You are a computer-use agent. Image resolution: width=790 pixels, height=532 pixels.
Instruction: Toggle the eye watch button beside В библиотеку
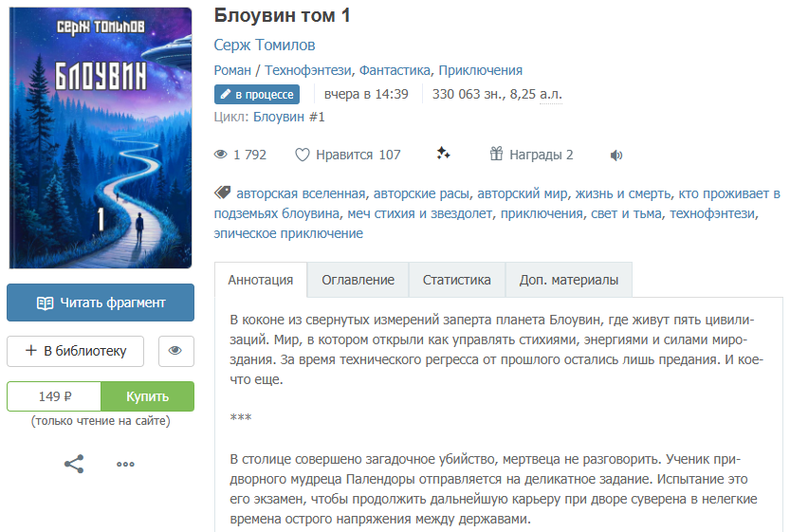[x=175, y=351]
